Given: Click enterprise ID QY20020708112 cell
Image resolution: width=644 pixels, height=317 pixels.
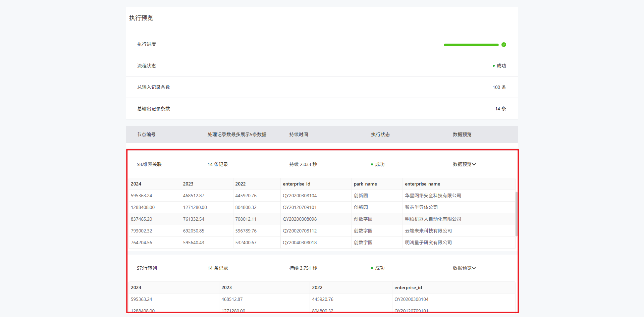Looking at the screenshot, I should (300, 231).
